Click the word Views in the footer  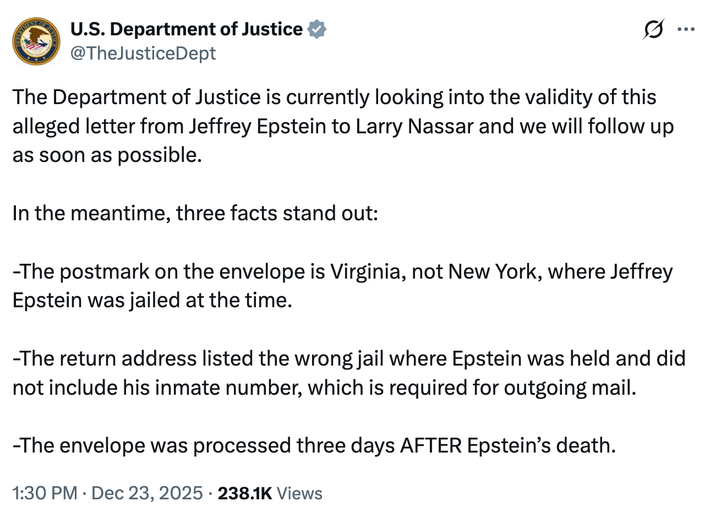[300, 493]
